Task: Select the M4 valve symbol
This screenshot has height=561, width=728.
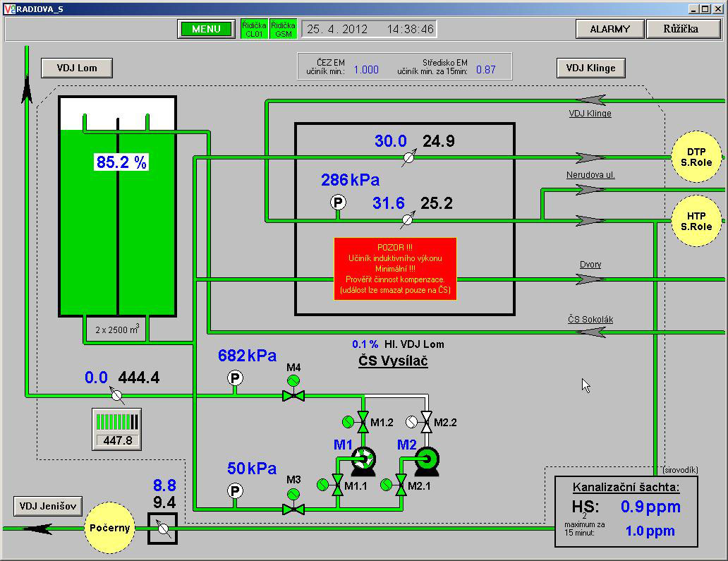Action: pyautogui.click(x=293, y=395)
